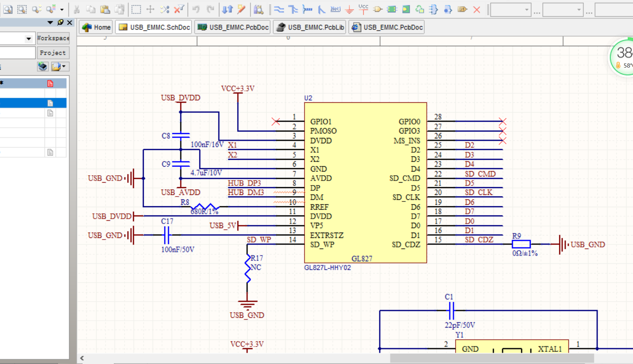Click the scroll left arrow at the bottom

tap(82, 358)
